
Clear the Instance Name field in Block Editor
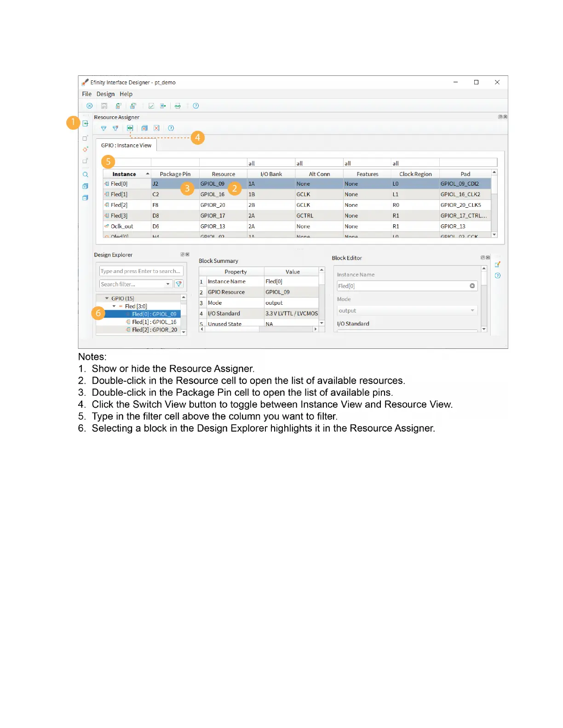point(472,286)
